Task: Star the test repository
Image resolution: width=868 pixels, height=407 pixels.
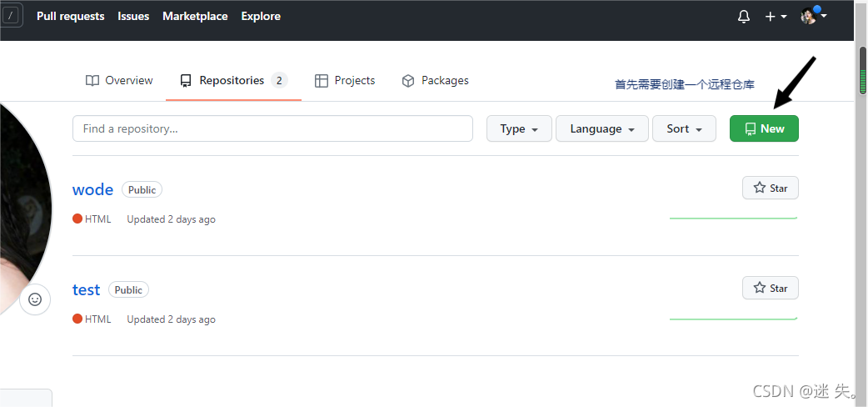Action: point(770,288)
